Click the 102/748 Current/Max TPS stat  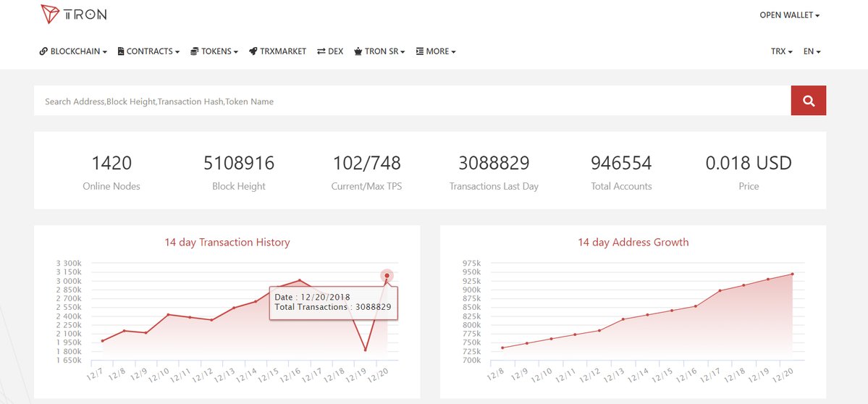coord(366,172)
